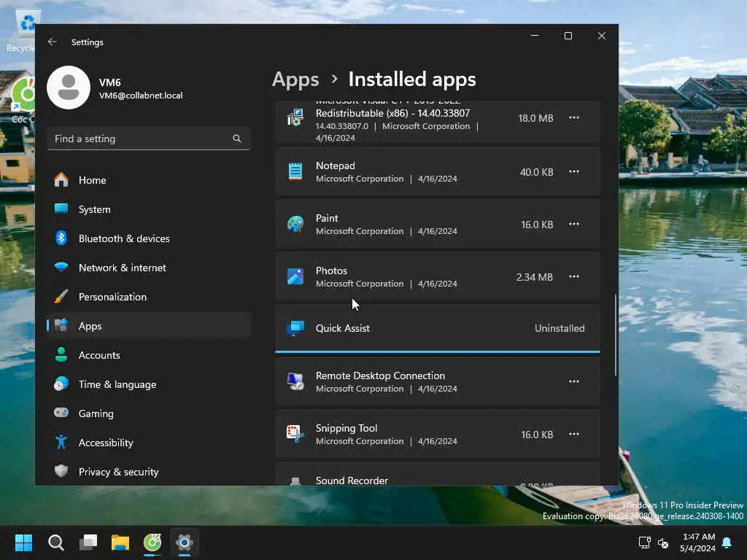Click the Visual C++ Redistributable icon

click(295, 117)
